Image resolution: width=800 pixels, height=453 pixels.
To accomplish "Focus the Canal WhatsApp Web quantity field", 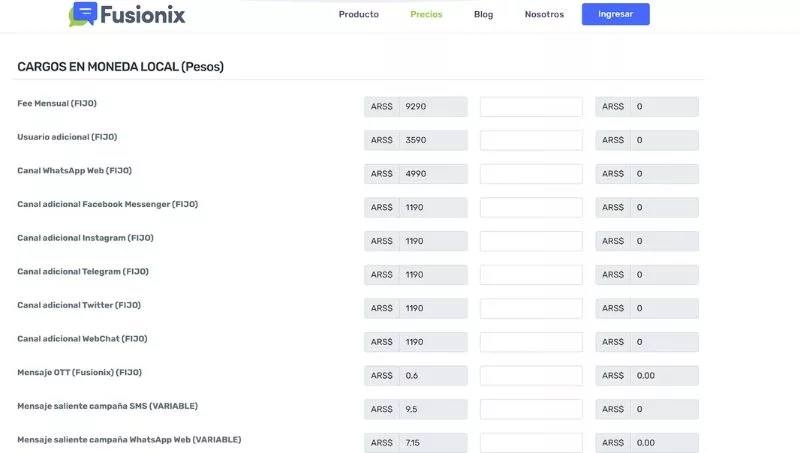I will point(531,174).
